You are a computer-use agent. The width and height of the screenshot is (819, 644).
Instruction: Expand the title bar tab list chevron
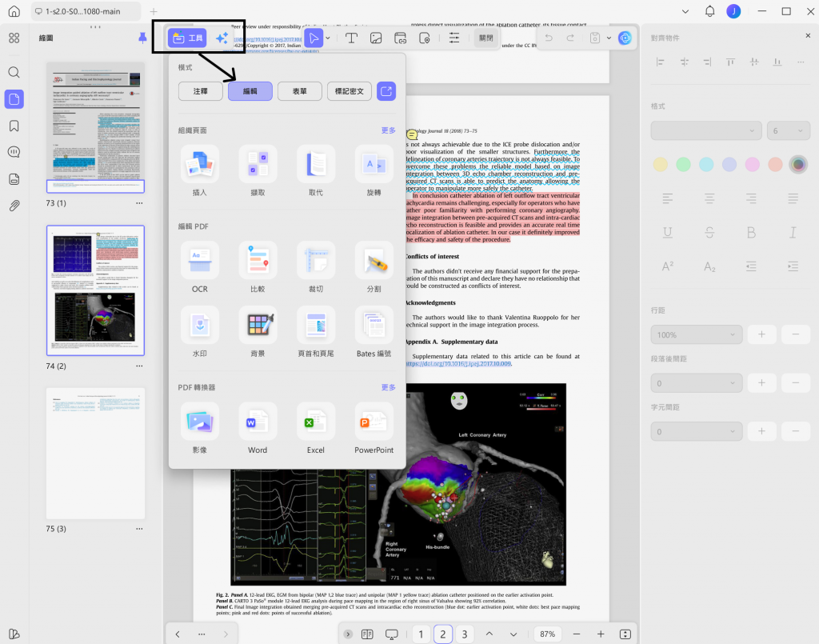click(685, 11)
